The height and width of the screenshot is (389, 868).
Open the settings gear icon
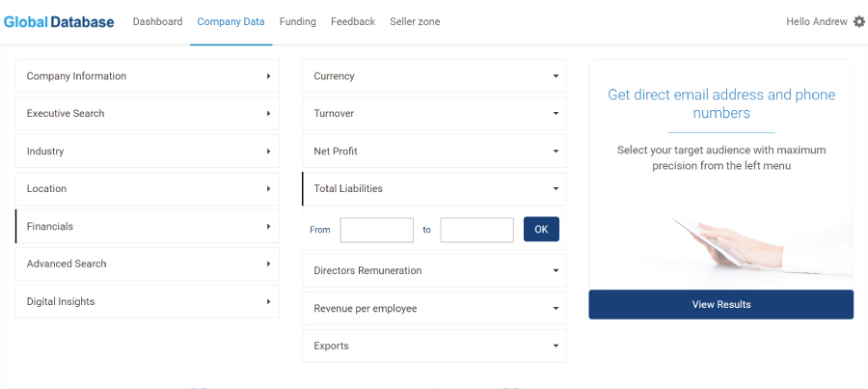pos(858,21)
